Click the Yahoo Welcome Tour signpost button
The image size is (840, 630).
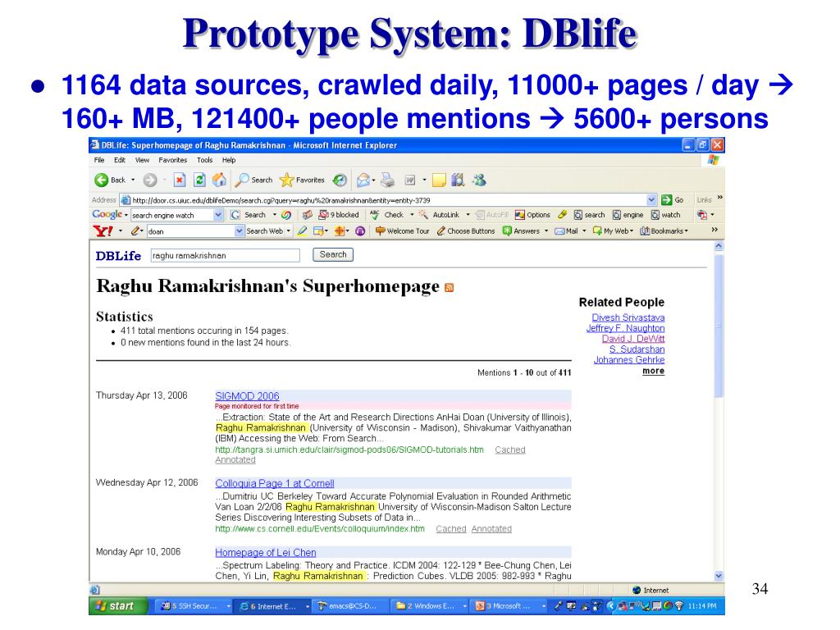[x=402, y=231]
